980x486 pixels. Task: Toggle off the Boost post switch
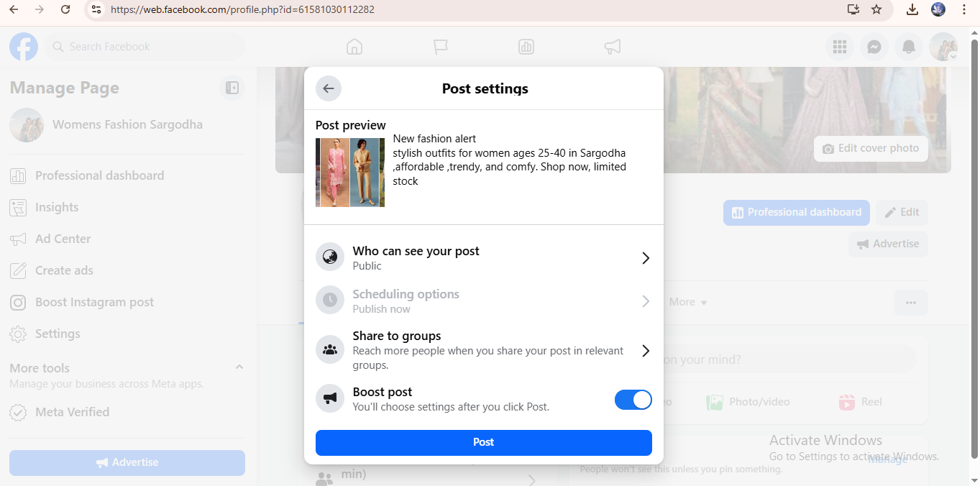(x=633, y=400)
